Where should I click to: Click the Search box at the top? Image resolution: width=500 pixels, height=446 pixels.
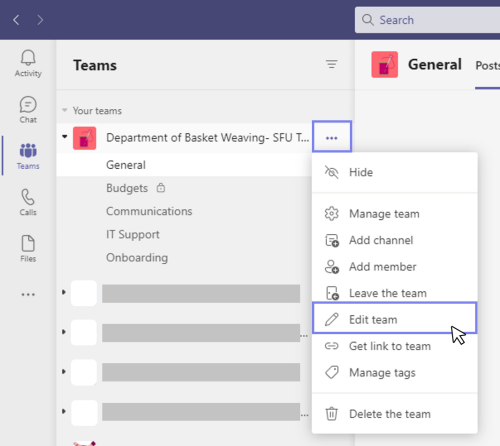point(427,20)
